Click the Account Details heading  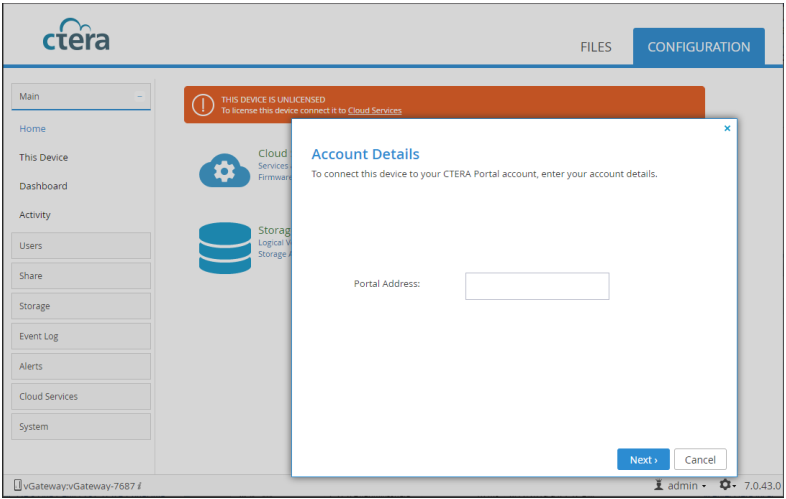tap(365, 154)
